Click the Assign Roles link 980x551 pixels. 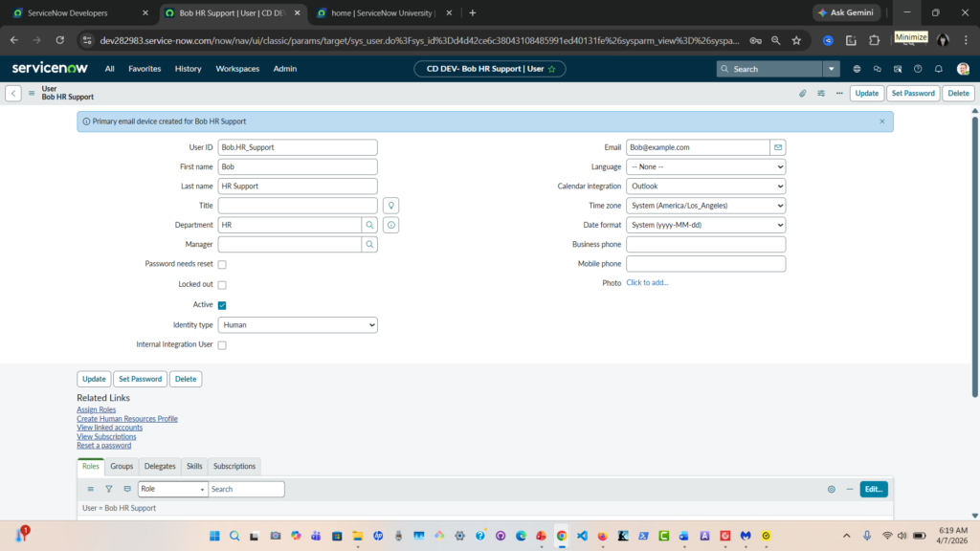point(96,409)
